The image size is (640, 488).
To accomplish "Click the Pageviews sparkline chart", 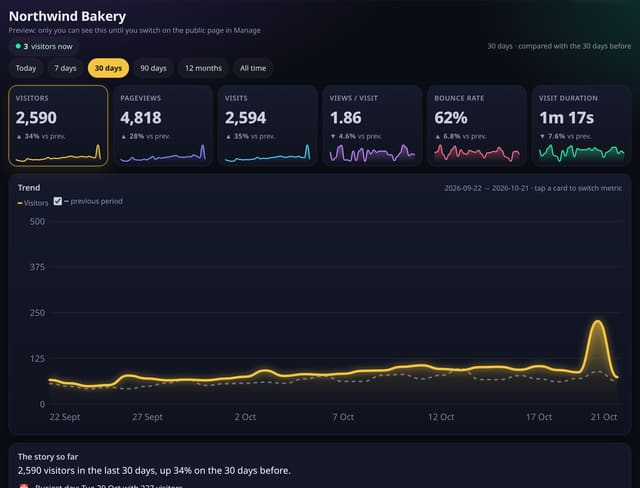I will tap(163, 153).
